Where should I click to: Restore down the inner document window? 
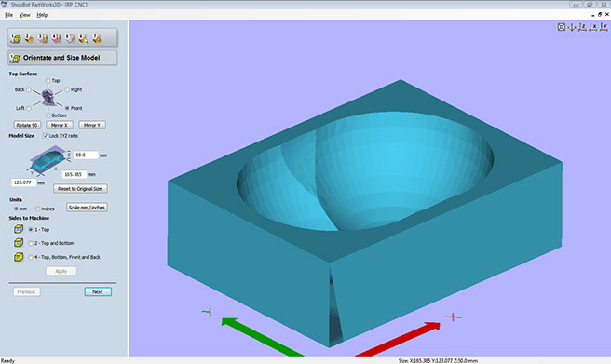(x=599, y=14)
